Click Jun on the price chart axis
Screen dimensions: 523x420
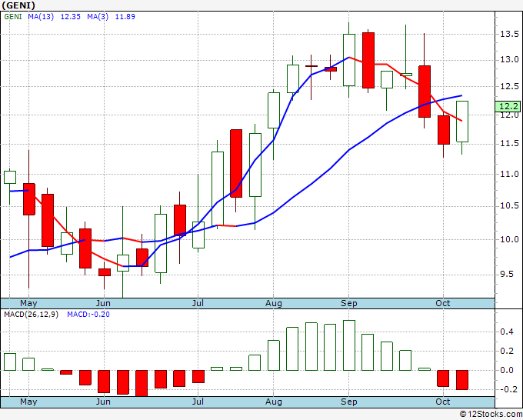[x=103, y=303]
